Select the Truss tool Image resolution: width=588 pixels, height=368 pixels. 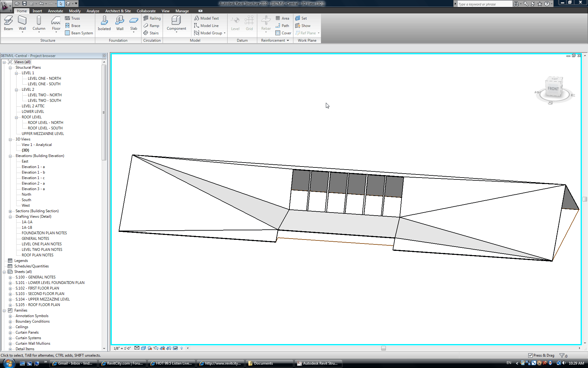pos(72,18)
